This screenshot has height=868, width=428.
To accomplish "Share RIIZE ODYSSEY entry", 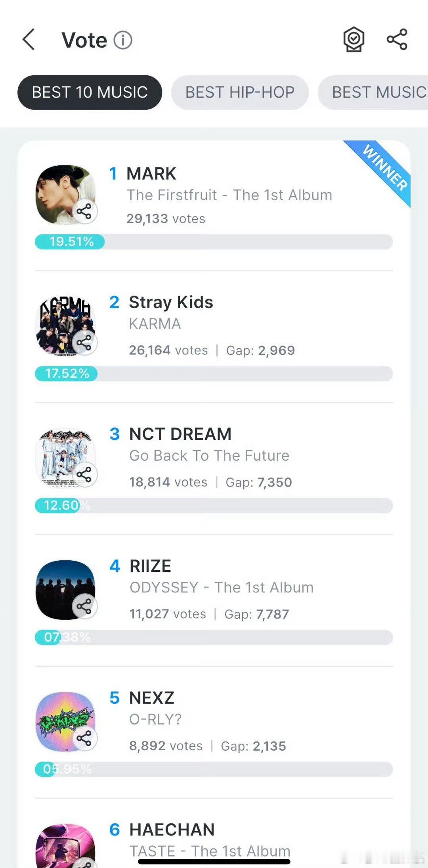I will click(x=84, y=606).
